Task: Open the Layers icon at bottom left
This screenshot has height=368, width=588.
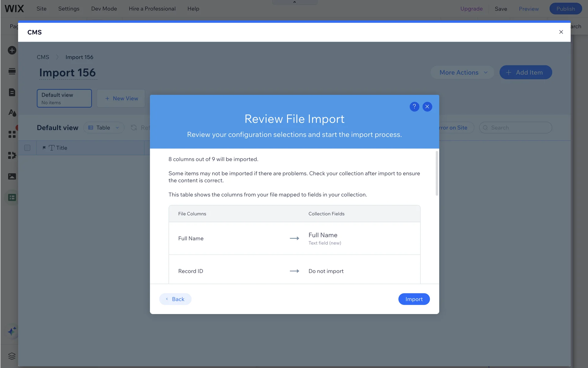Action: [12, 356]
